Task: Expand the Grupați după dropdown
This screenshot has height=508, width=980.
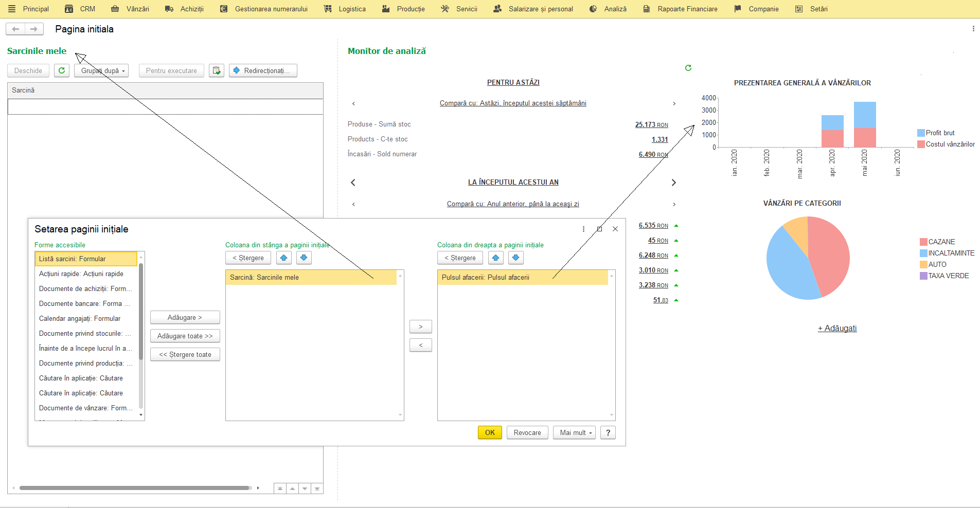Action: [x=101, y=70]
